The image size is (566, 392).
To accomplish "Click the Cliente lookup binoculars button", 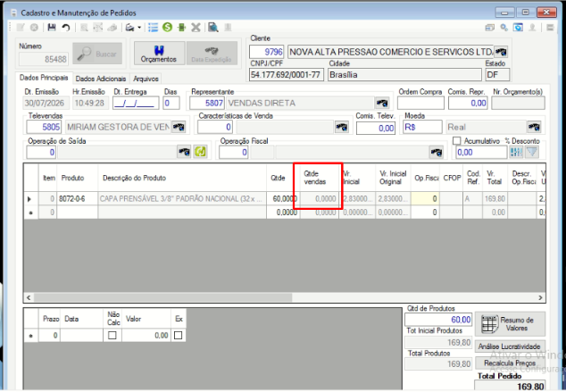I will [501, 52].
